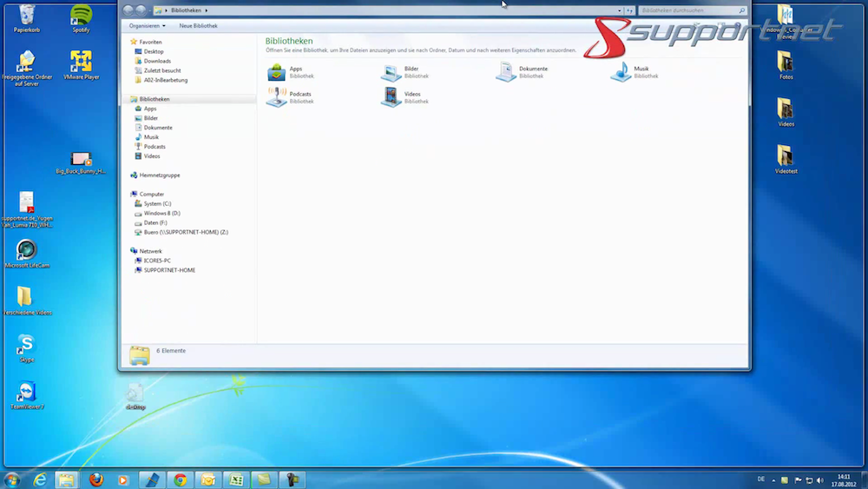Select Downloads under Favoriten
The image size is (868, 489).
157,61
